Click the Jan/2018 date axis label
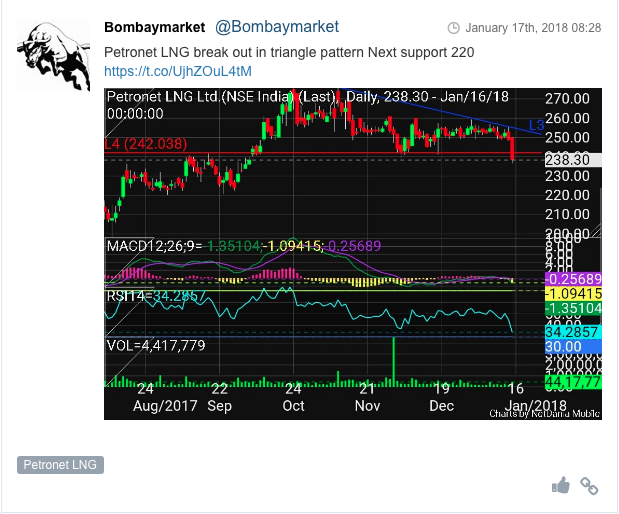The height and width of the screenshot is (514, 619). [536, 406]
